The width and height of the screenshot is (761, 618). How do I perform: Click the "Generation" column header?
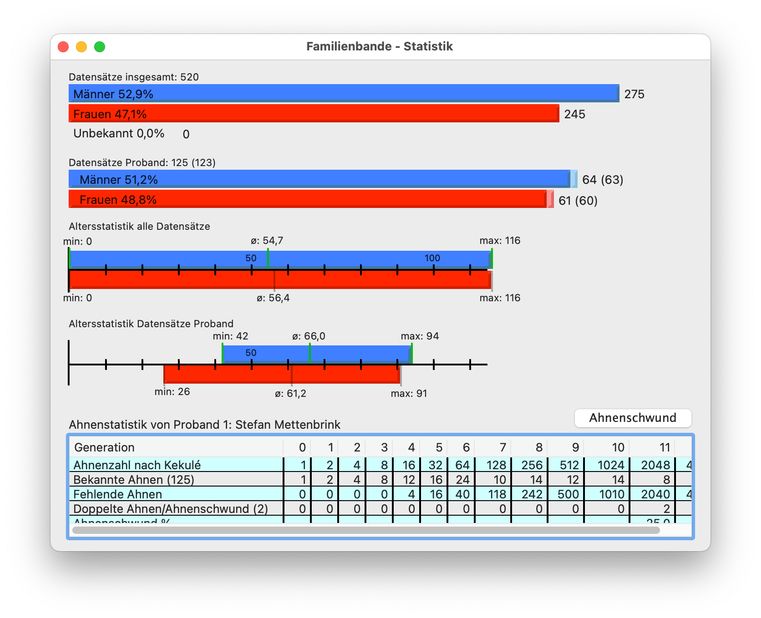coord(104,447)
